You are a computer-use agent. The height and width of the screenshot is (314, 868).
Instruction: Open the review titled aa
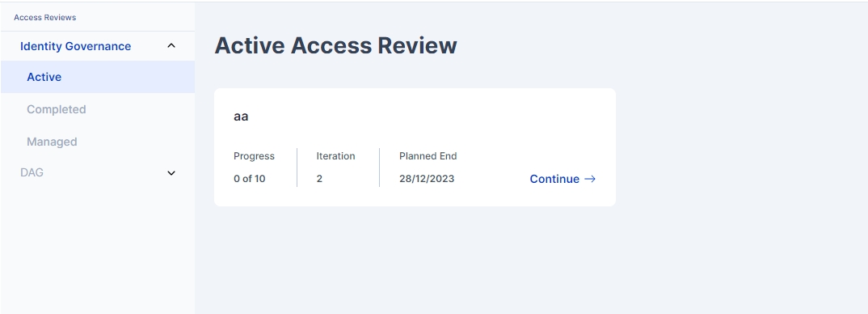(241, 117)
